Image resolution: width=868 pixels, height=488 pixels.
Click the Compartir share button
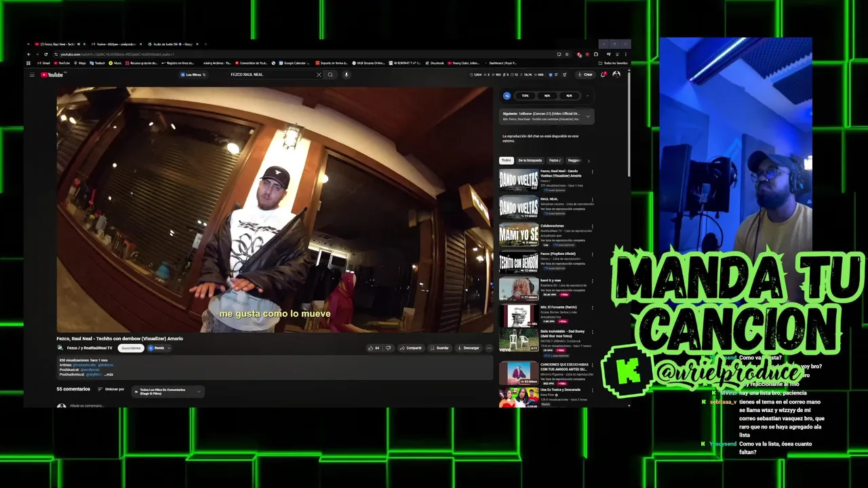point(411,348)
